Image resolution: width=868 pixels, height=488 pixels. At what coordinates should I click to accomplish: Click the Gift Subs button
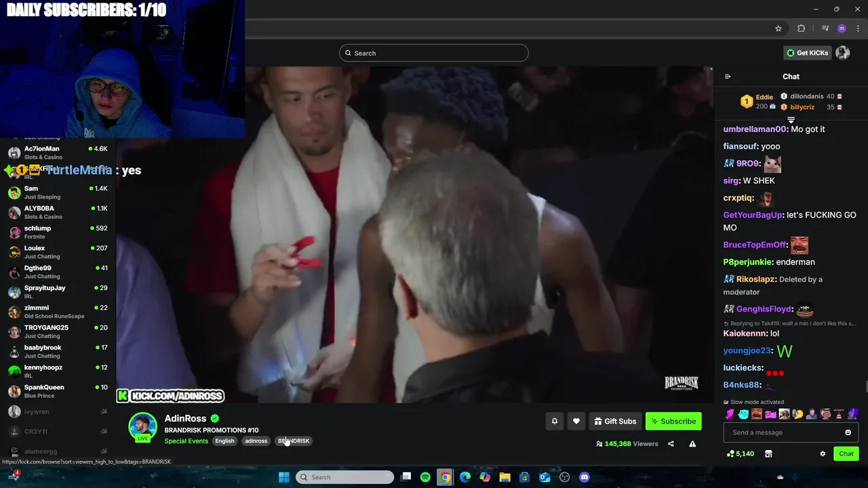(x=615, y=421)
